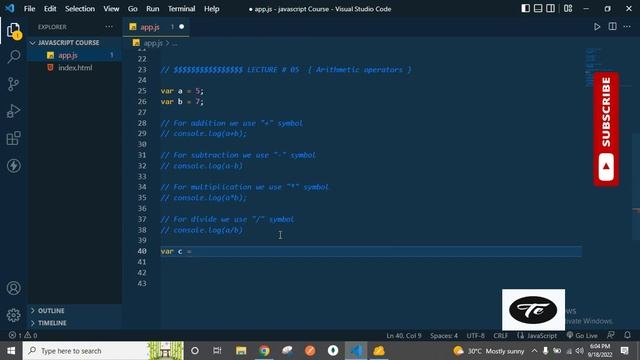Image resolution: width=640 pixels, height=360 pixels.
Task: Collapse the JAVASCRIPT COURSE folder
Action: [x=69, y=42]
